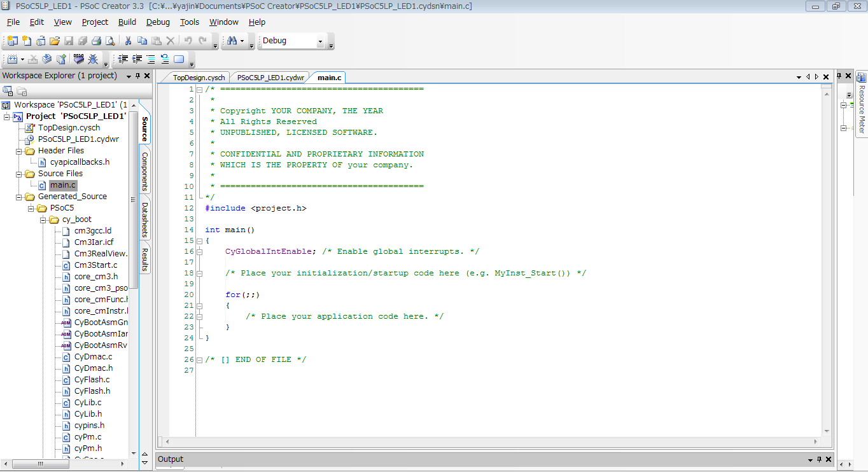
Task: Collapse the for loop fold at line 21
Action: pos(199,306)
